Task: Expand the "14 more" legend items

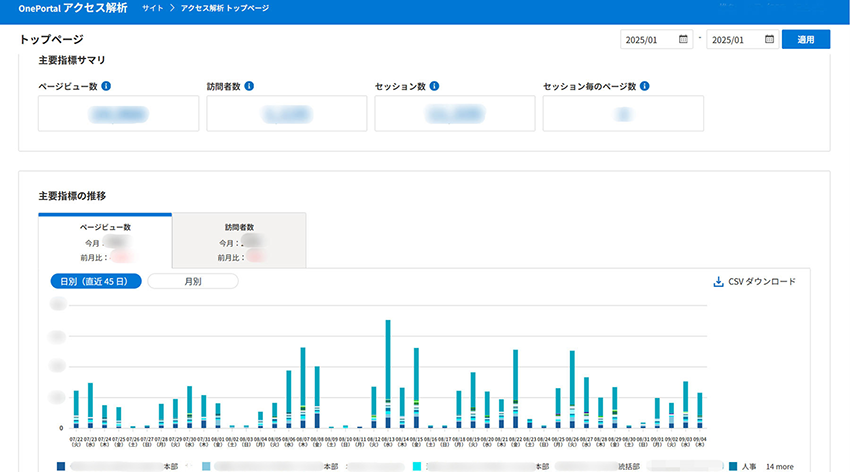Action: point(779,466)
